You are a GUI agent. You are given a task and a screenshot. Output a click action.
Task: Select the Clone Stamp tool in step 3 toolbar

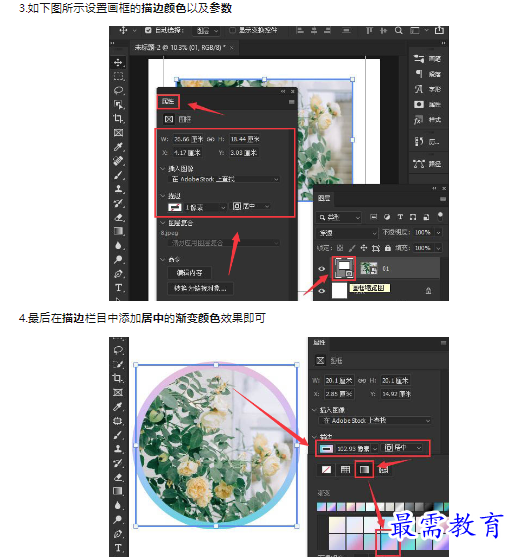[x=118, y=189]
